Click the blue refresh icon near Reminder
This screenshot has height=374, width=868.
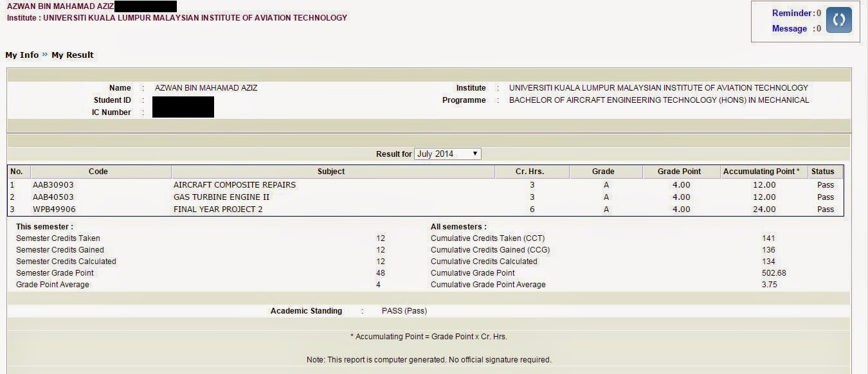[838, 20]
